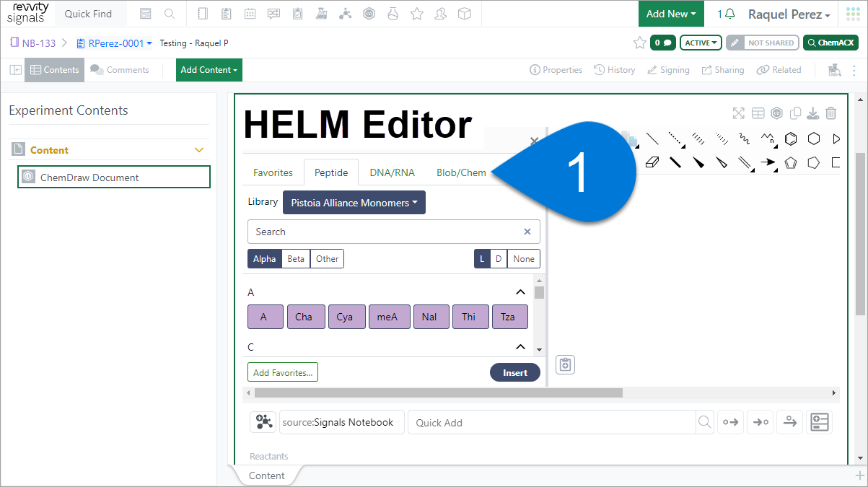Screen dimensions: 868x487
Task: Click the ChemACX search button
Action: [830, 43]
